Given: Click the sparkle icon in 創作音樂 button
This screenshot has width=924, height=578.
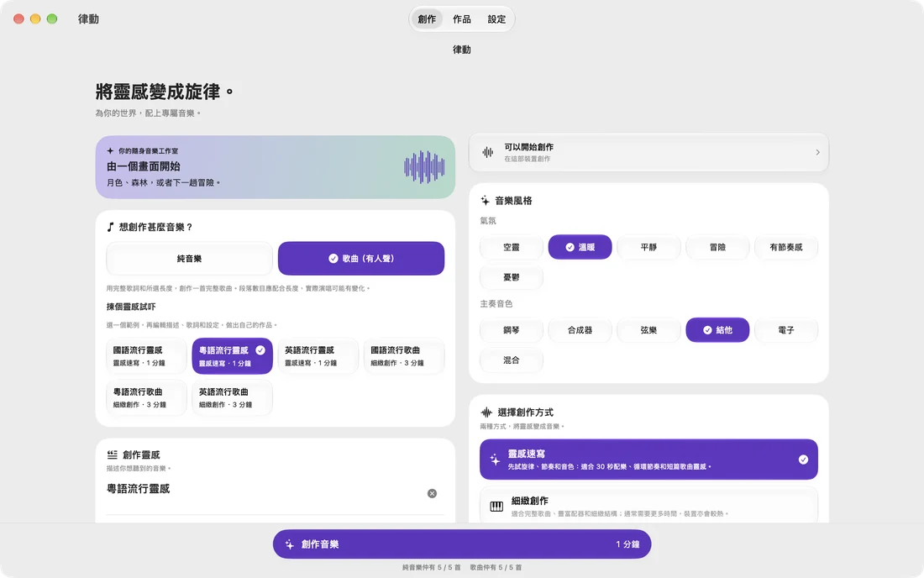Looking at the screenshot, I should tap(289, 544).
